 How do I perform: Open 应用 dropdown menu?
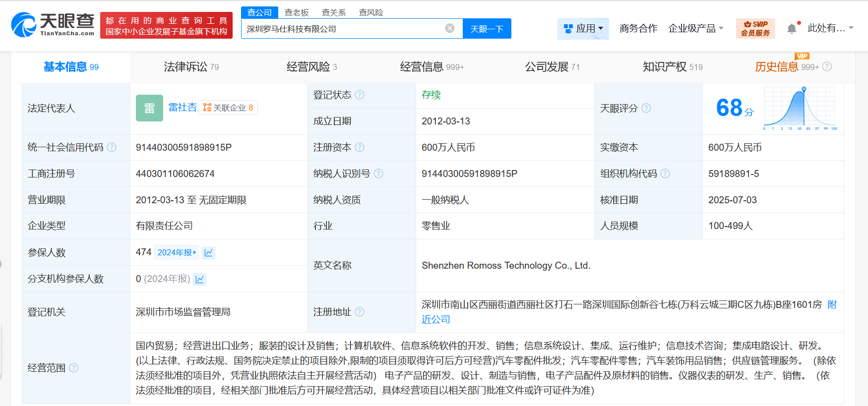(583, 29)
